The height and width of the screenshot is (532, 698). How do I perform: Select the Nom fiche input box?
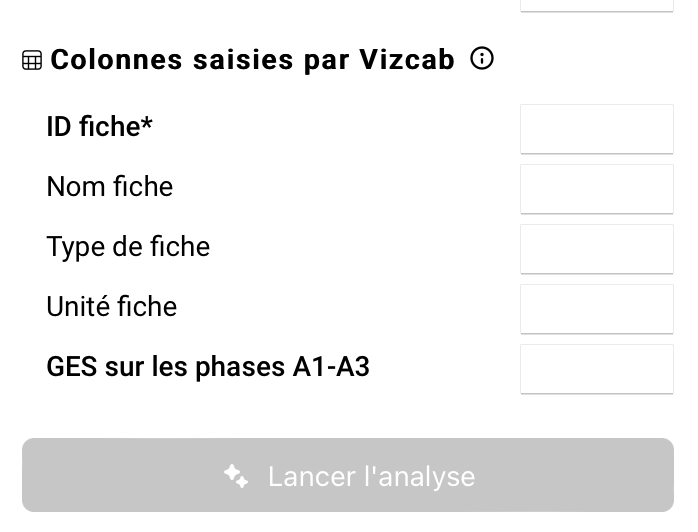pos(596,189)
